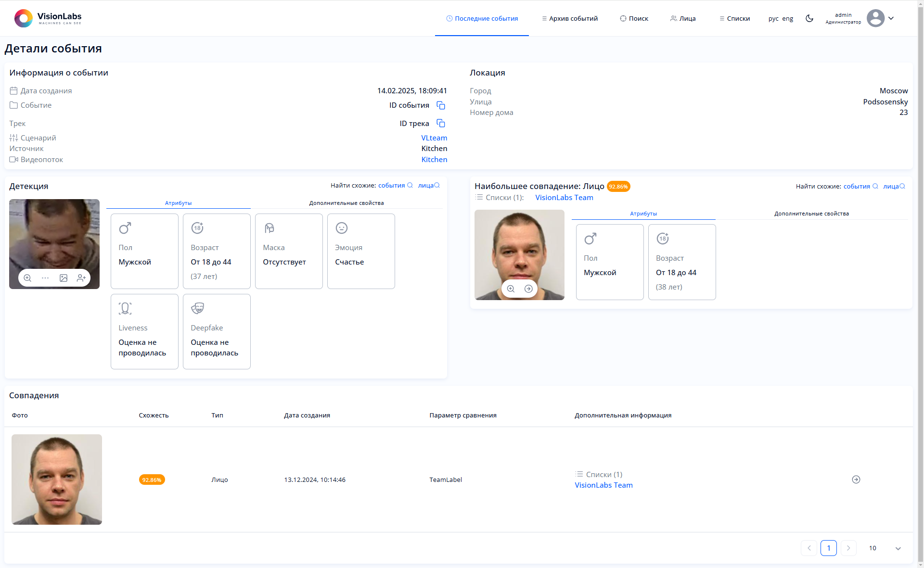Screen dimensions: 924x568
Task: Click 92.86% badge in best match header
Action: (x=618, y=187)
